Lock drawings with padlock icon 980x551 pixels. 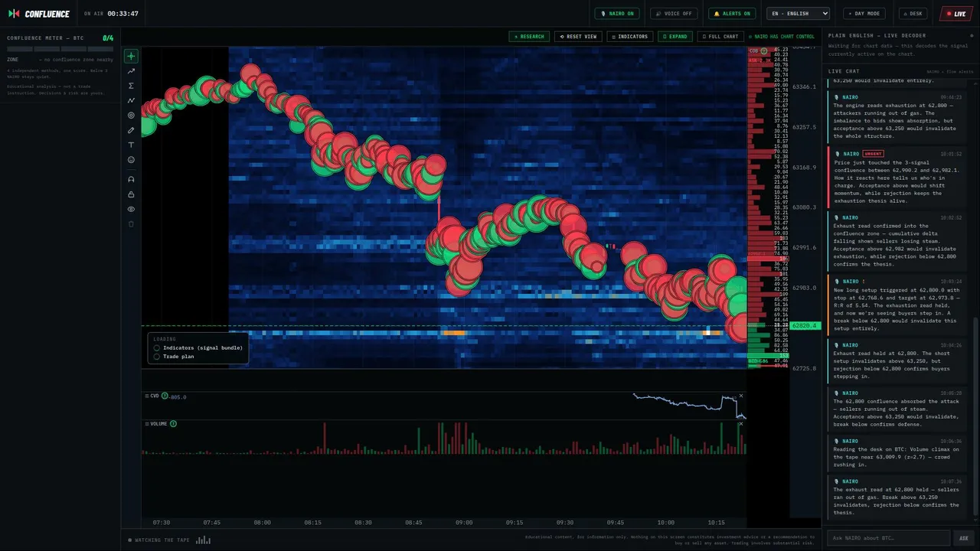coord(131,194)
